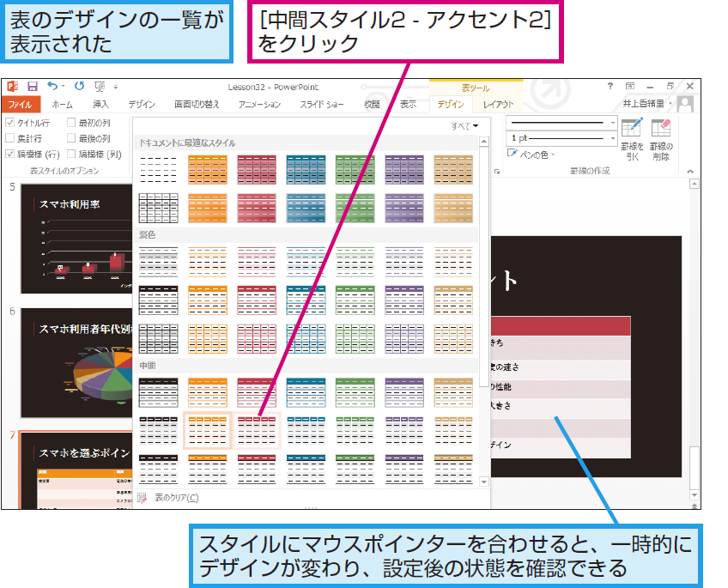Image resolution: width=728 pixels, height=588 pixels.
Task: Click the Help question mark icon
Action: tap(610, 86)
